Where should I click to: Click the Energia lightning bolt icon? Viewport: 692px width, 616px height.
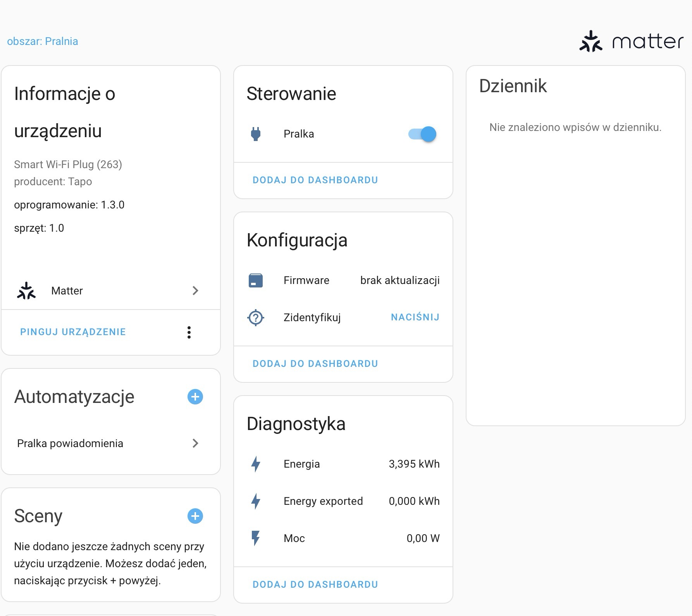[x=256, y=464]
